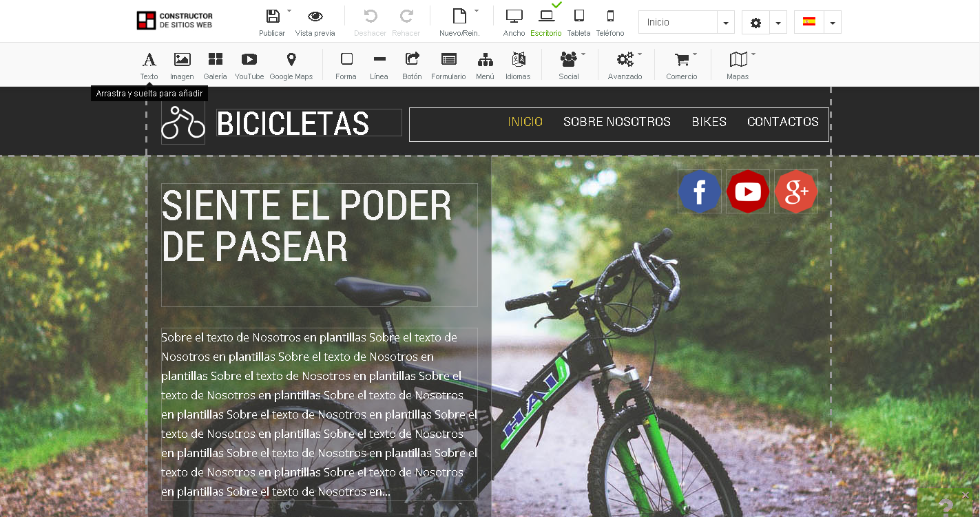
Task: Switch to Tableta tablet view
Action: (x=579, y=17)
